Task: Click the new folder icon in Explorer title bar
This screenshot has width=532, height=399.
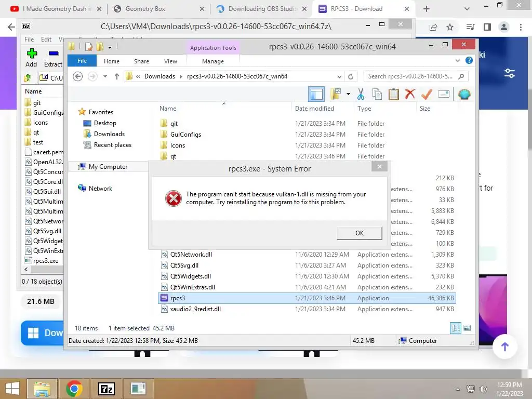Action: point(100,47)
